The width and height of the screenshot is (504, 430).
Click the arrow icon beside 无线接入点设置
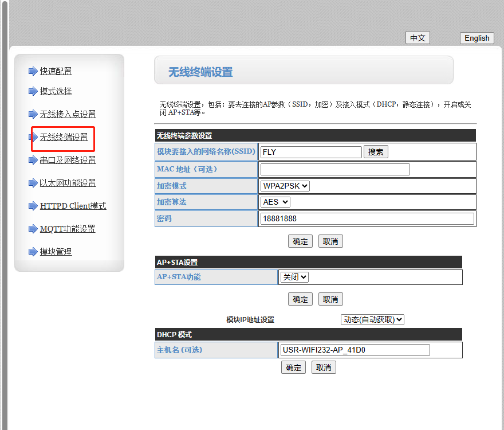tap(33, 115)
